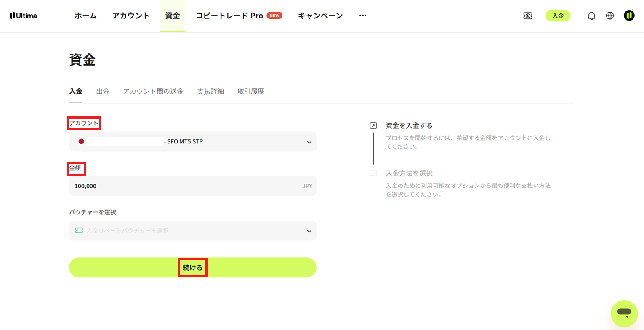The width and height of the screenshot is (644, 330).
Task: Expand the voucher dropdown arrow
Action: pyautogui.click(x=309, y=231)
